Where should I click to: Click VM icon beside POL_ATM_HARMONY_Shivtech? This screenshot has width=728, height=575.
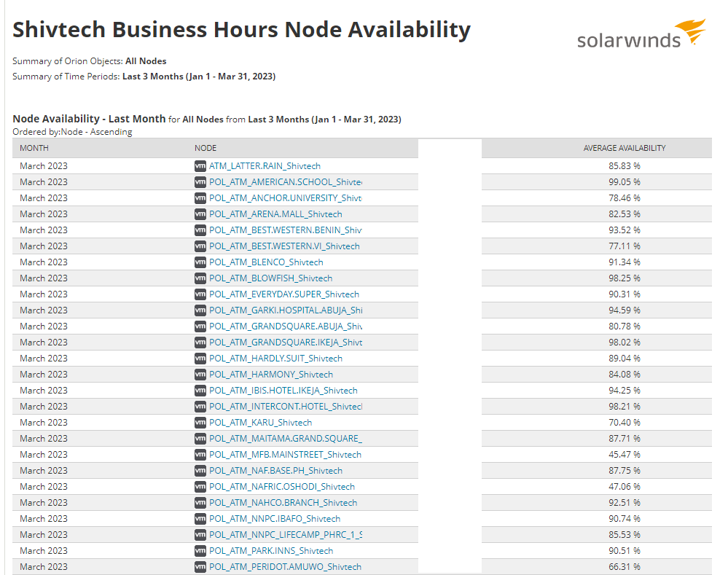pyautogui.click(x=200, y=375)
